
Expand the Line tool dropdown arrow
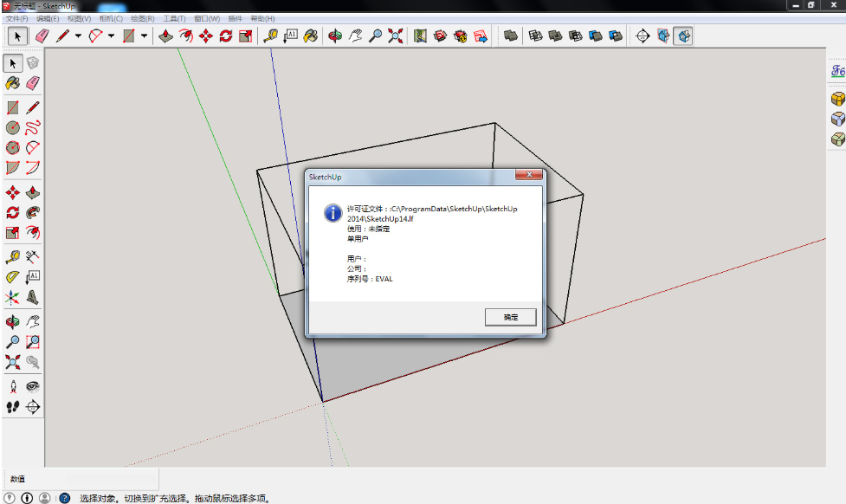pos(78,36)
